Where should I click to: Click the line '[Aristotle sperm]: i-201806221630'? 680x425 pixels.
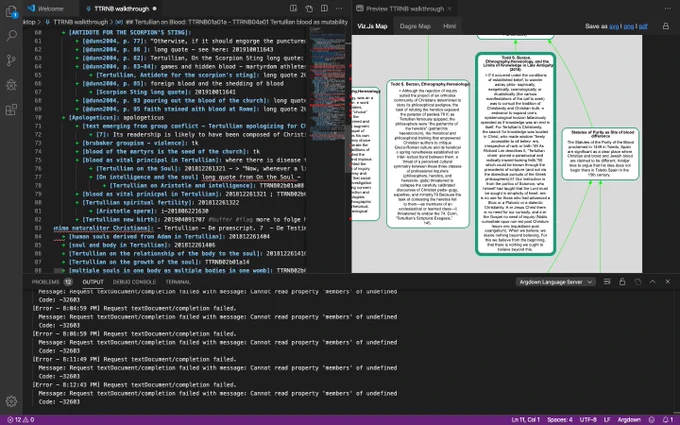point(152,211)
